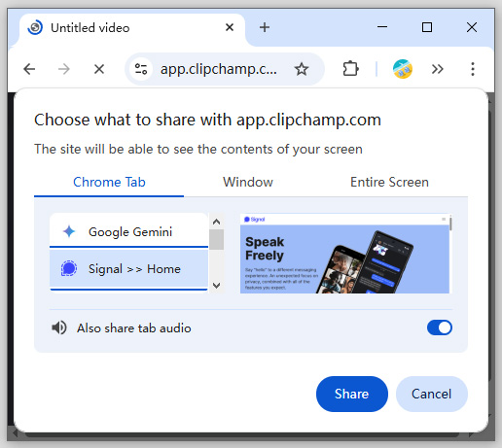Stop loading the page
The width and height of the screenshot is (502, 448).
pyautogui.click(x=99, y=69)
